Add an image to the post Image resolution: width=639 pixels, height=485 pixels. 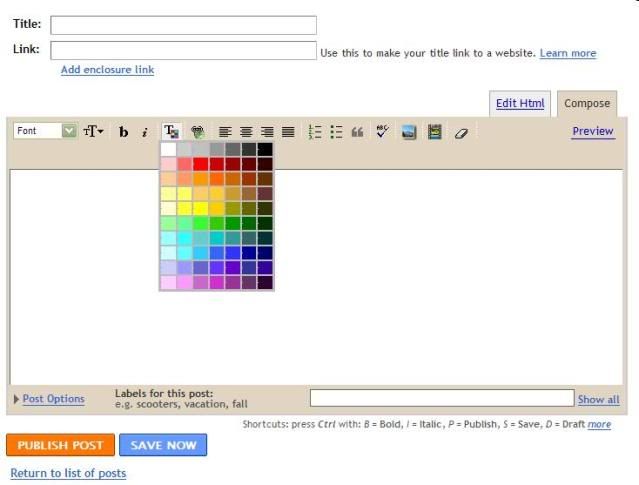(409, 132)
